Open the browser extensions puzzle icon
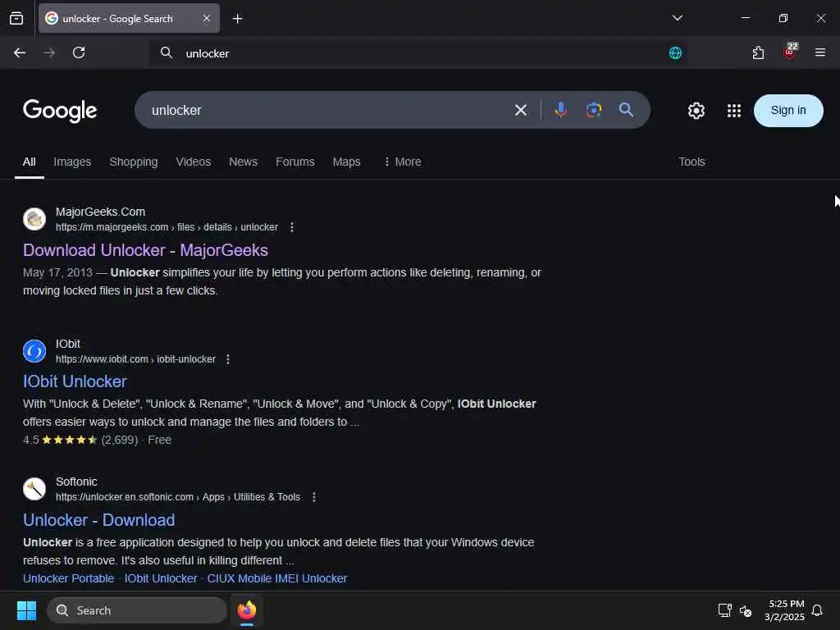This screenshot has height=630, width=840. (x=757, y=52)
